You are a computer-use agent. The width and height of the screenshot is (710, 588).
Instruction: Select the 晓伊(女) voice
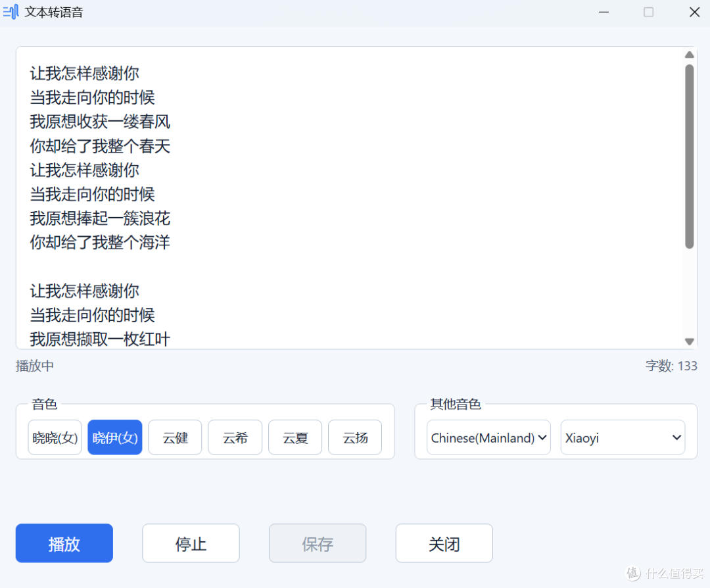(115, 437)
